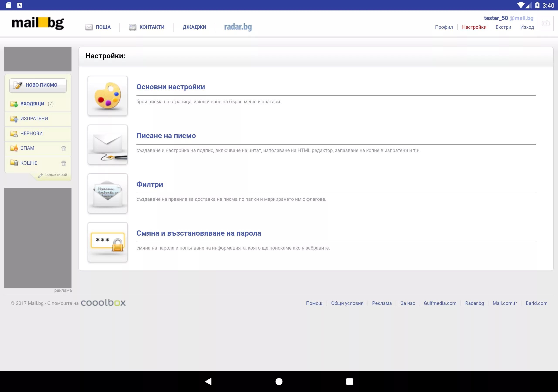Image resolution: width=558 pixels, height=392 pixels.
Task: Open the ВХОДЯЩИ inbox folder
Action: 32,104
